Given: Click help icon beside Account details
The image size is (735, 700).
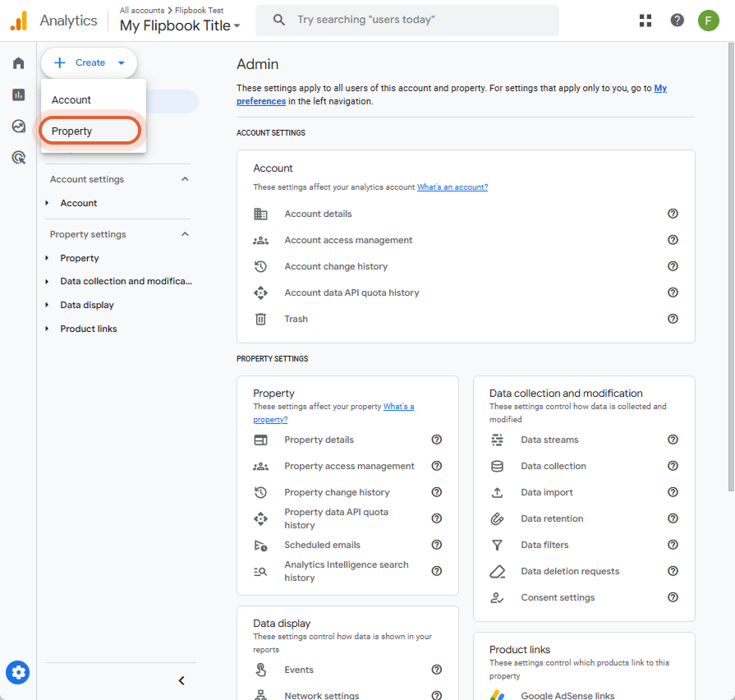Looking at the screenshot, I should [673, 214].
